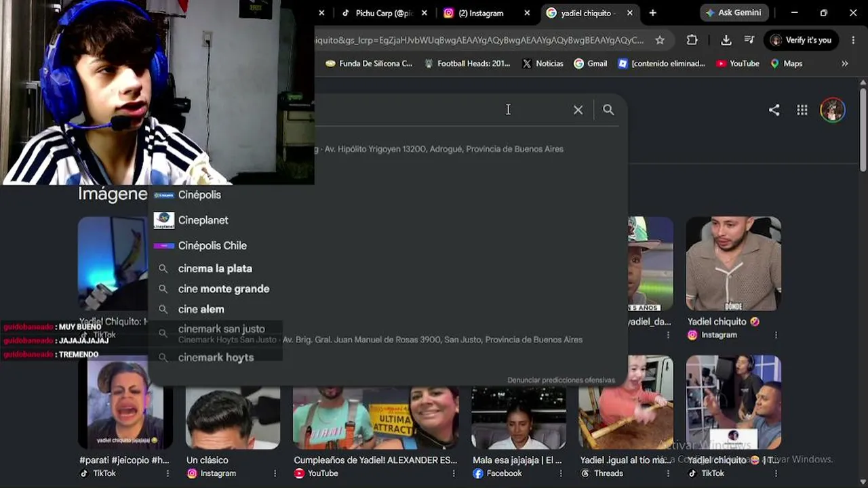The width and height of the screenshot is (868, 488).
Task: Click the Un clásico result title
Action: [208, 460]
